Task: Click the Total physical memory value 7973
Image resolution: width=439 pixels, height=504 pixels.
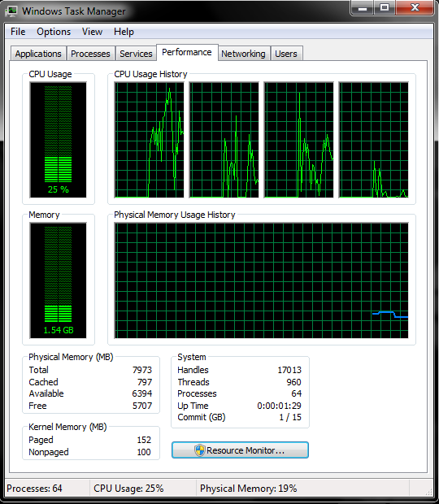Action: pyautogui.click(x=142, y=370)
